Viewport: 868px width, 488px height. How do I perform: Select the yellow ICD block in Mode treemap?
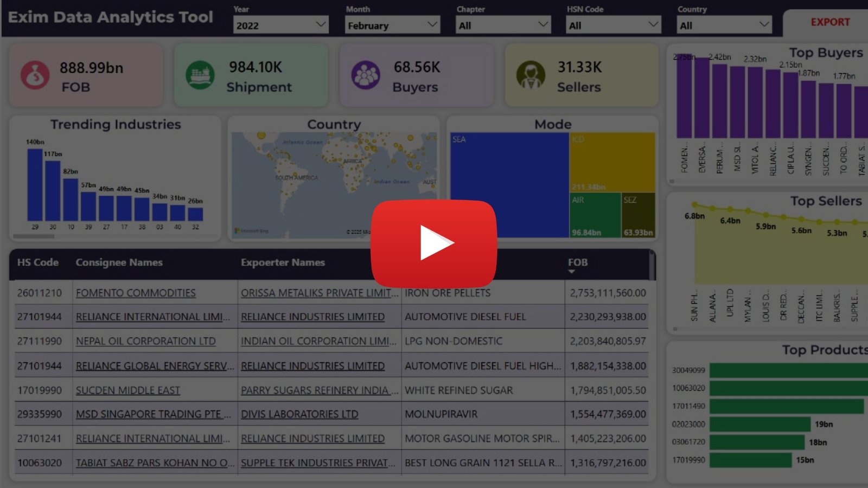612,162
